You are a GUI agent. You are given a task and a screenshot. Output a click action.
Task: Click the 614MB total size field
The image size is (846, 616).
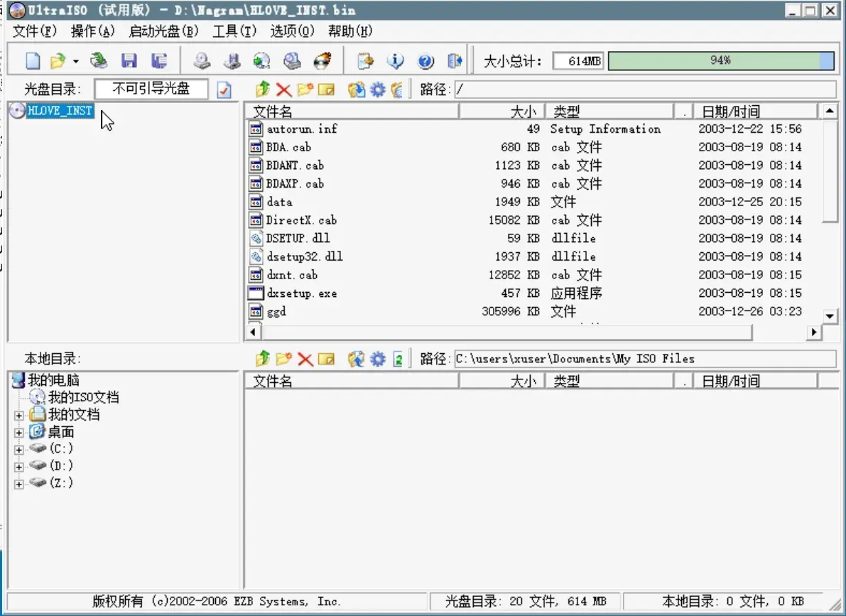coord(579,61)
